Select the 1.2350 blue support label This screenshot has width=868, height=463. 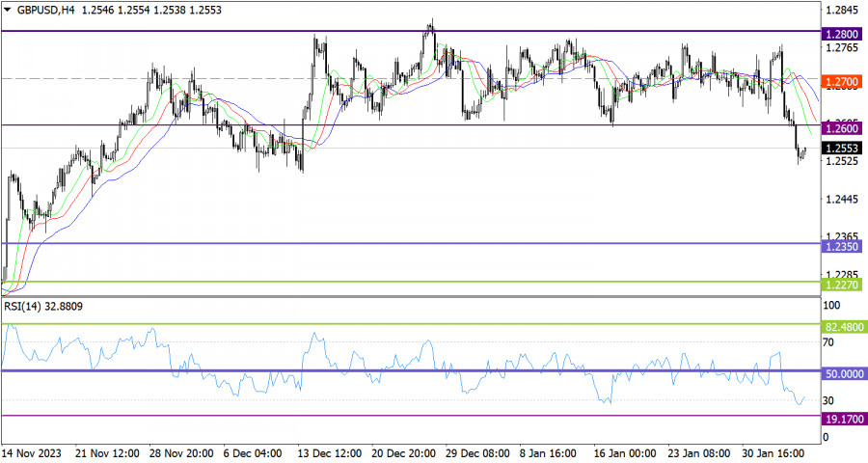click(x=842, y=247)
